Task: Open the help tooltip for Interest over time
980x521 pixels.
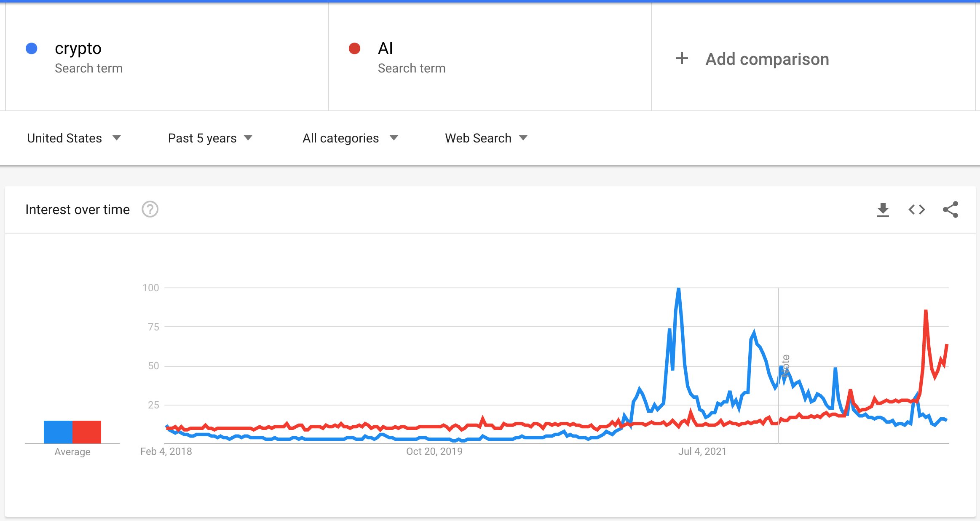Action: coord(150,209)
